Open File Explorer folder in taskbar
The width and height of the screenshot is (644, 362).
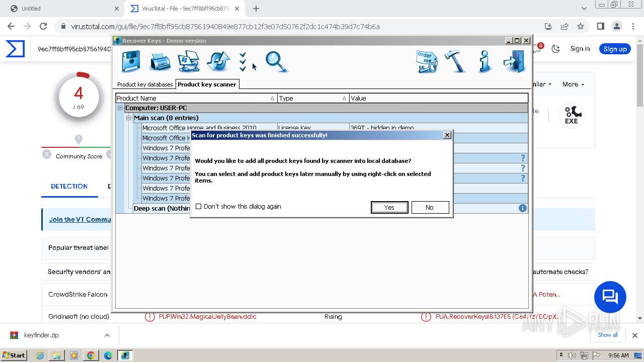click(x=57, y=355)
